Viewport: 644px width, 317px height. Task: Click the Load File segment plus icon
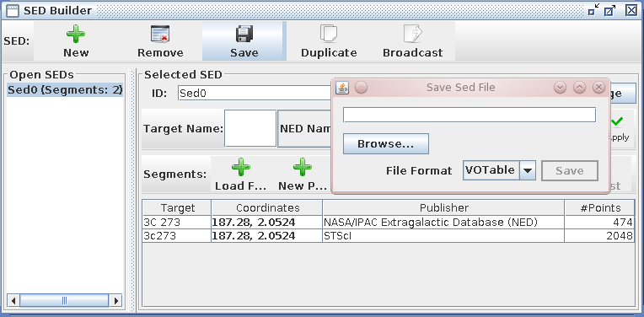point(241,167)
